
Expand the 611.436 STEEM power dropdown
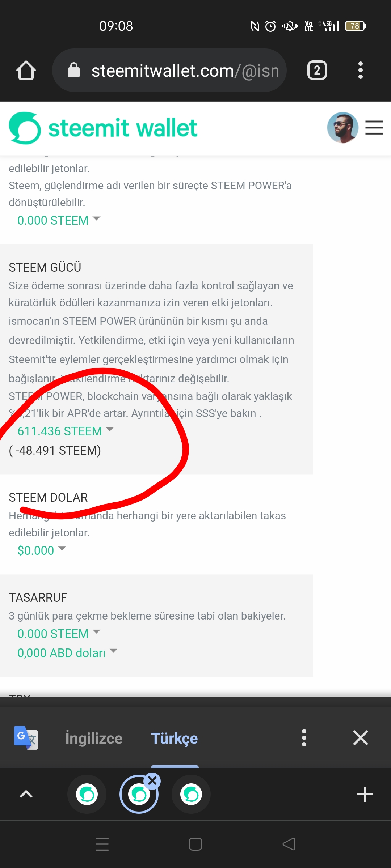[66, 431]
